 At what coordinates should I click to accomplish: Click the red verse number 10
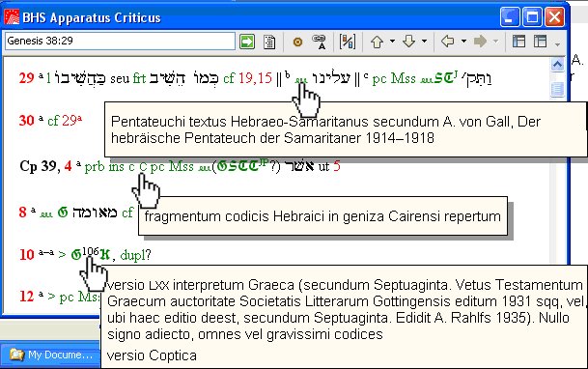click(27, 255)
